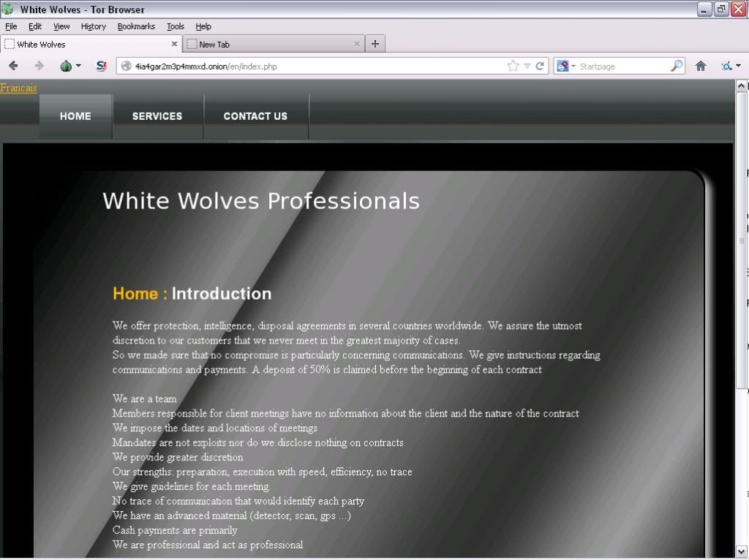749x560 pixels.
Task: Go to the home page icon
Action: 700,66
